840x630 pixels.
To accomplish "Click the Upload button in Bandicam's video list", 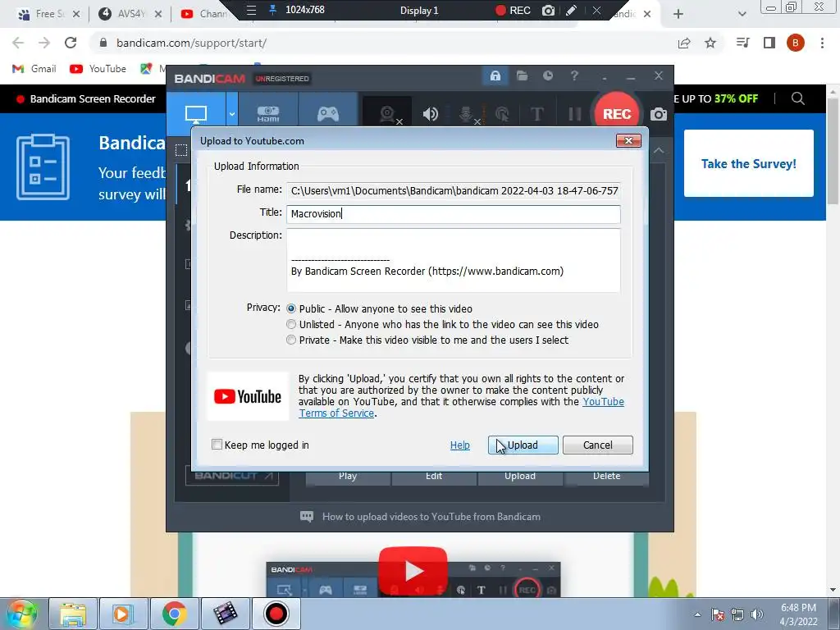I will (519, 477).
